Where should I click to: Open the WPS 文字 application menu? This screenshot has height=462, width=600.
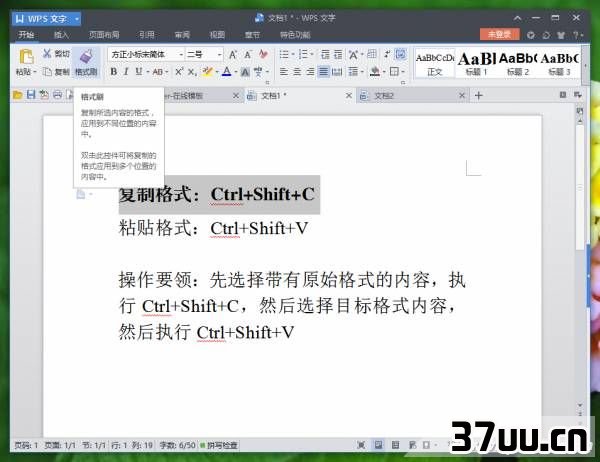(46, 18)
